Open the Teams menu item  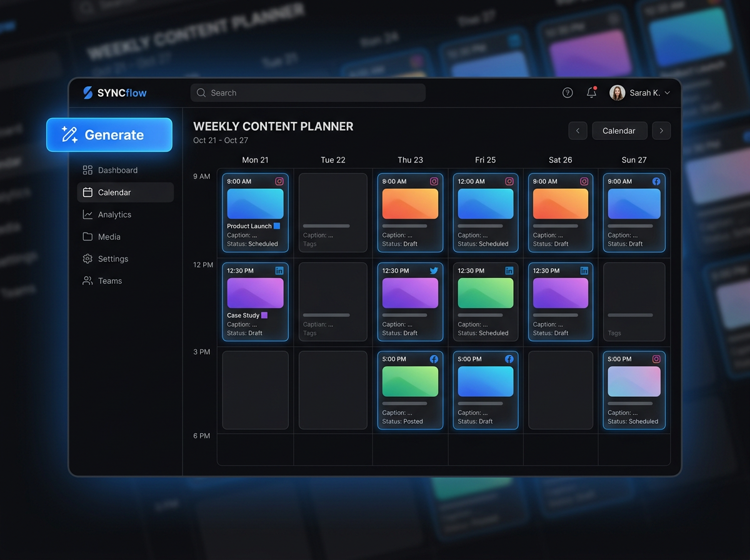pos(125,281)
